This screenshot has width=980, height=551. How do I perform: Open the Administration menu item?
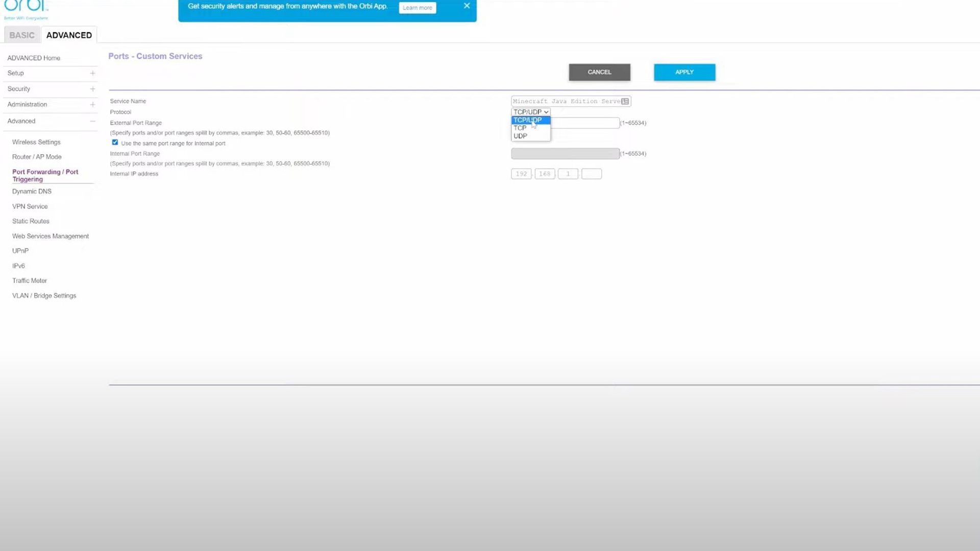[27, 105]
